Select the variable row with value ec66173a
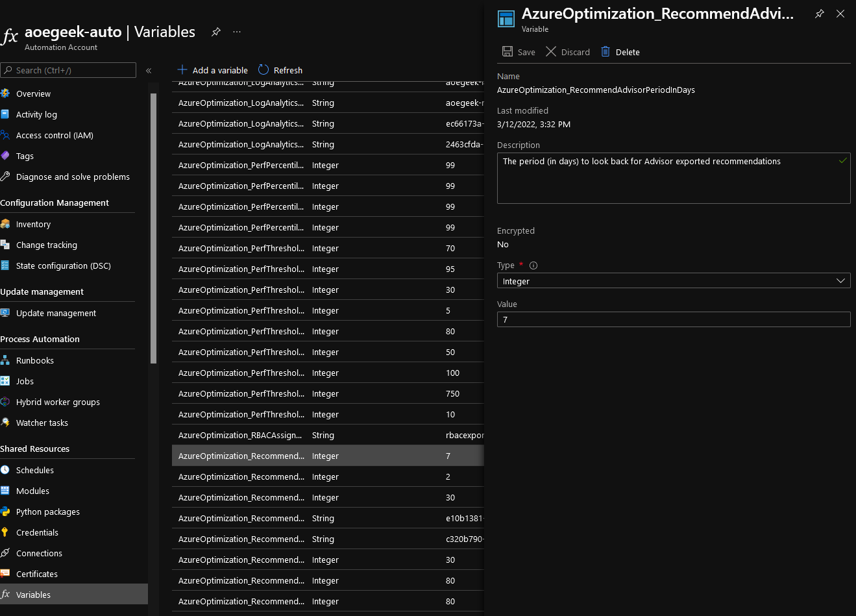 [328, 123]
